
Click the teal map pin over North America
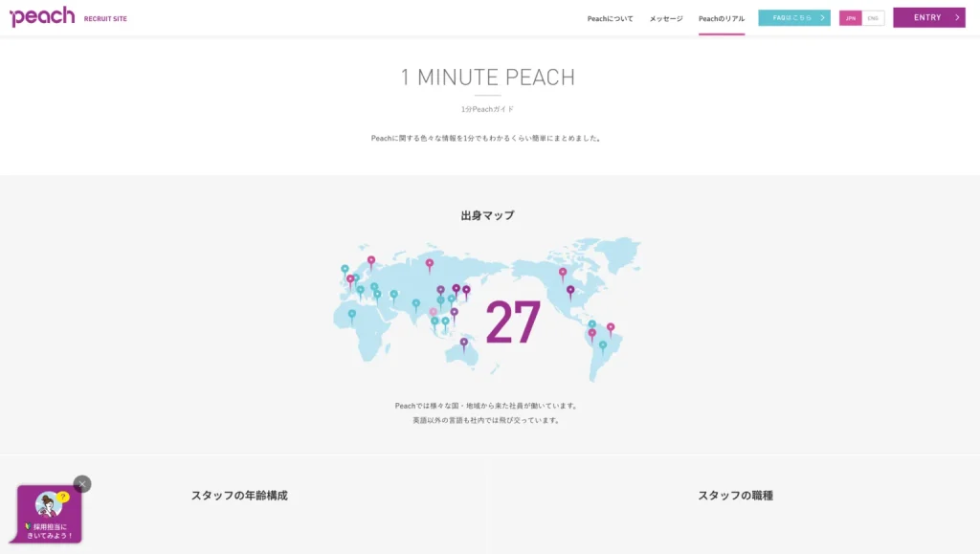[591, 323]
